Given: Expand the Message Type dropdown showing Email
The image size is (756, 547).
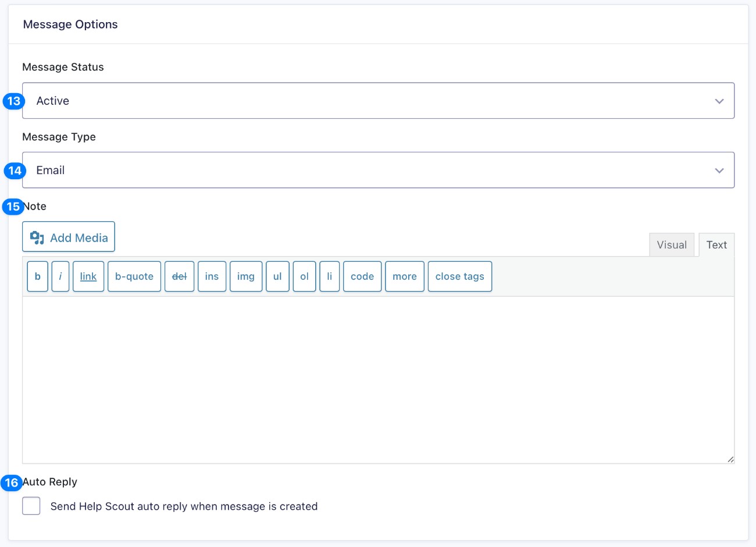Looking at the screenshot, I should [x=378, y=170].
